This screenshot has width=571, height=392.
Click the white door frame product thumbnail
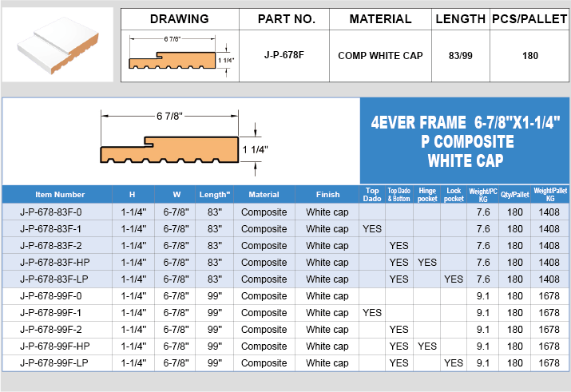tap(57, 45)
